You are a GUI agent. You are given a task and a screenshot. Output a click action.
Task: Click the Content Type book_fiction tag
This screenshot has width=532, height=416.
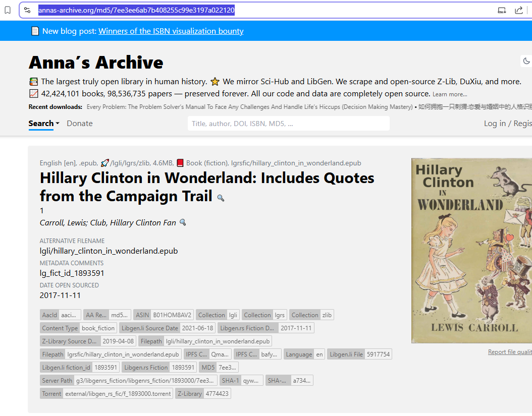[78, 328]
